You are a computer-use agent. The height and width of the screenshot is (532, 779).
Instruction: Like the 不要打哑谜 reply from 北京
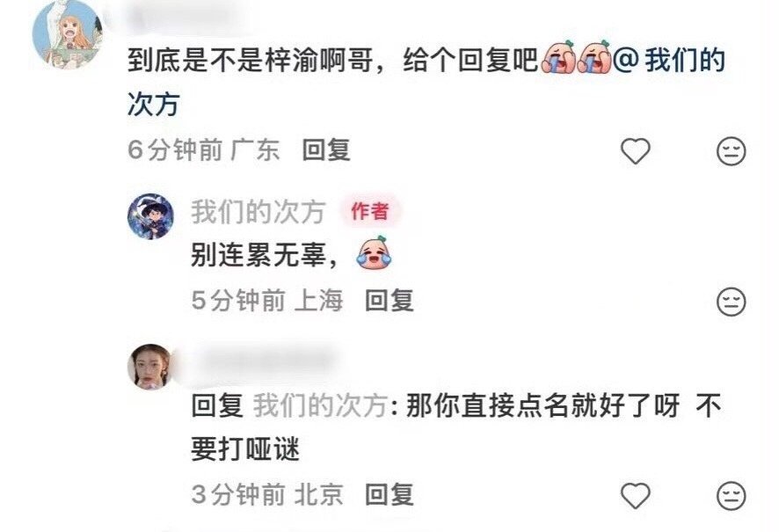(636, 495)
